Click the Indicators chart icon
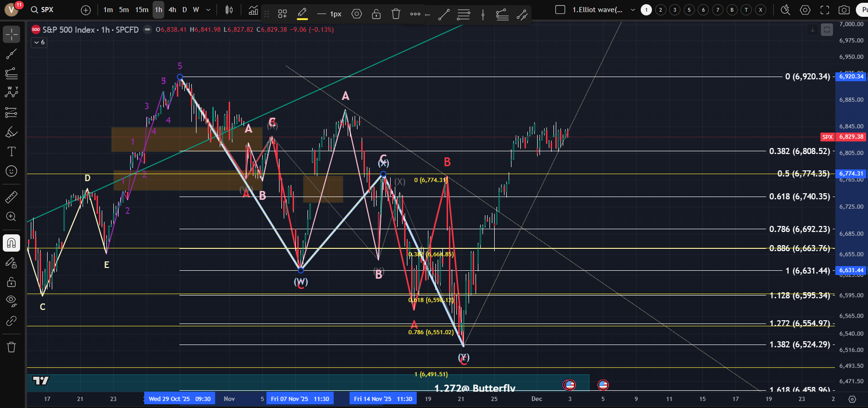 point(253,10)
